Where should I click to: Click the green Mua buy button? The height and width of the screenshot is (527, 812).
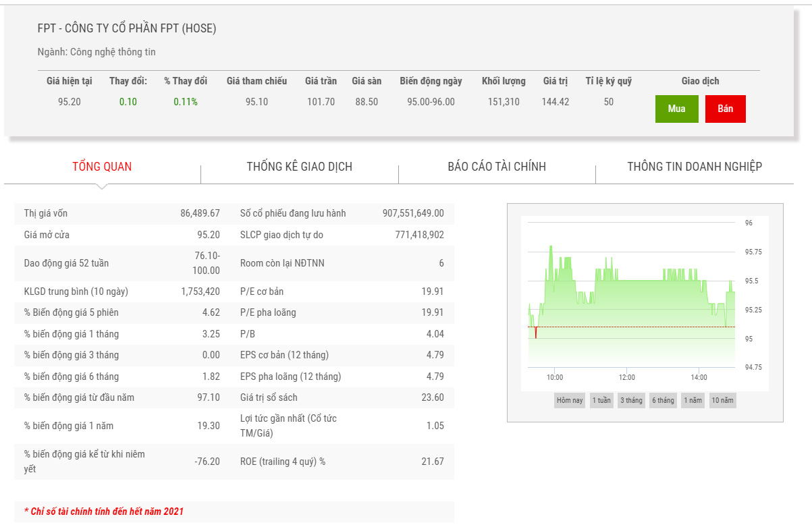676,109
